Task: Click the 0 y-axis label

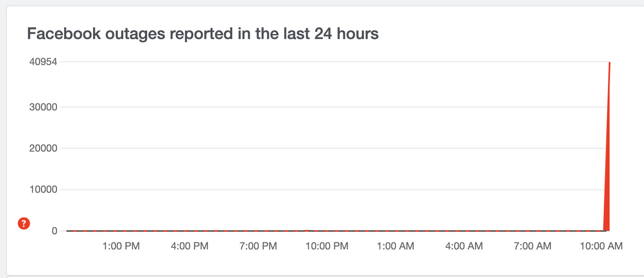Action: (55, 231)
